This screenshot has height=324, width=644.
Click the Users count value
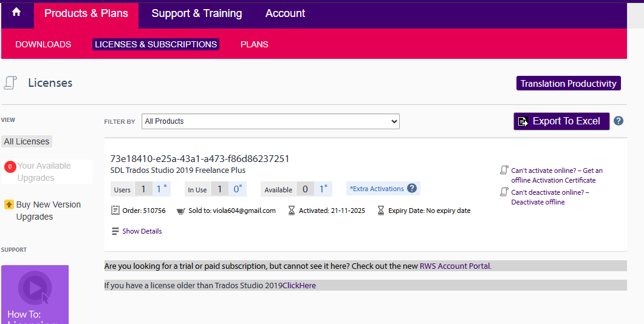click(x=144, y=189)
